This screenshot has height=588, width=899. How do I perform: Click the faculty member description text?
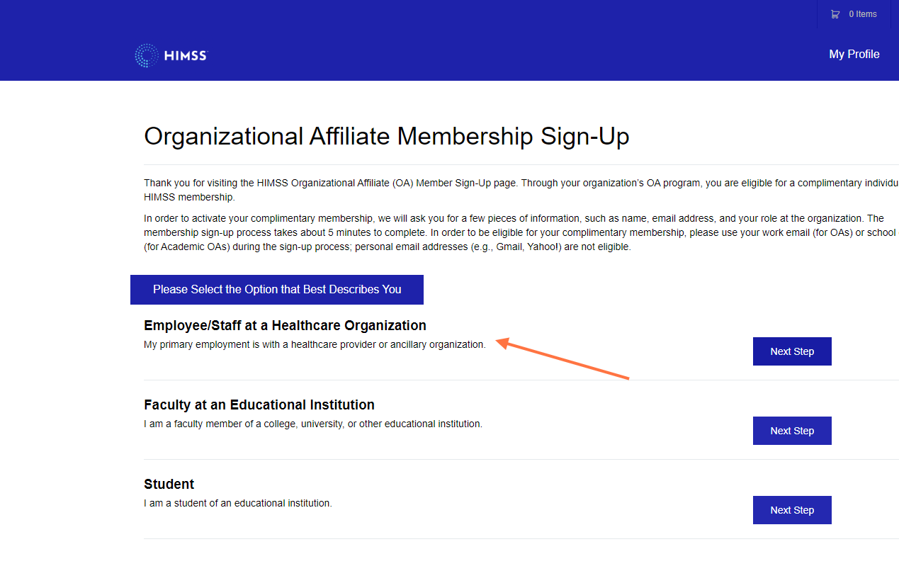tap(313, 424)
